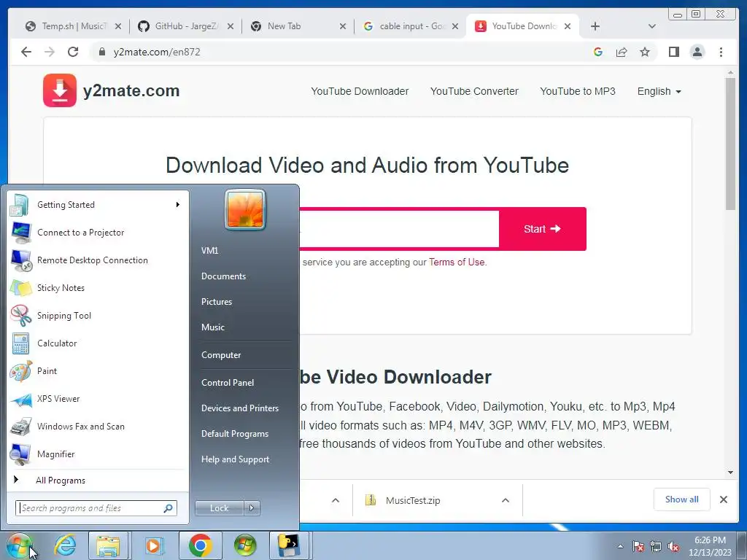
Task: Launch Connect to a Projector
Action: click(x=98, y=233)
